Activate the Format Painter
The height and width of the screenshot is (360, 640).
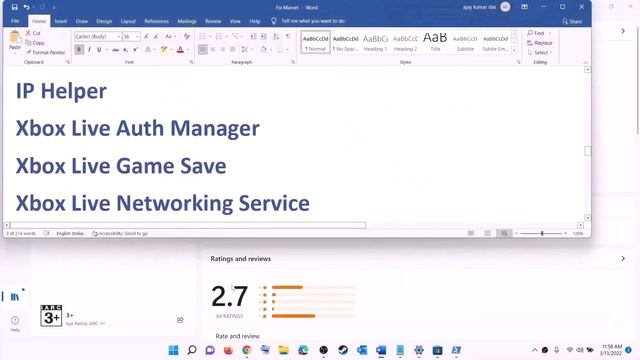(x=46, y=52)
